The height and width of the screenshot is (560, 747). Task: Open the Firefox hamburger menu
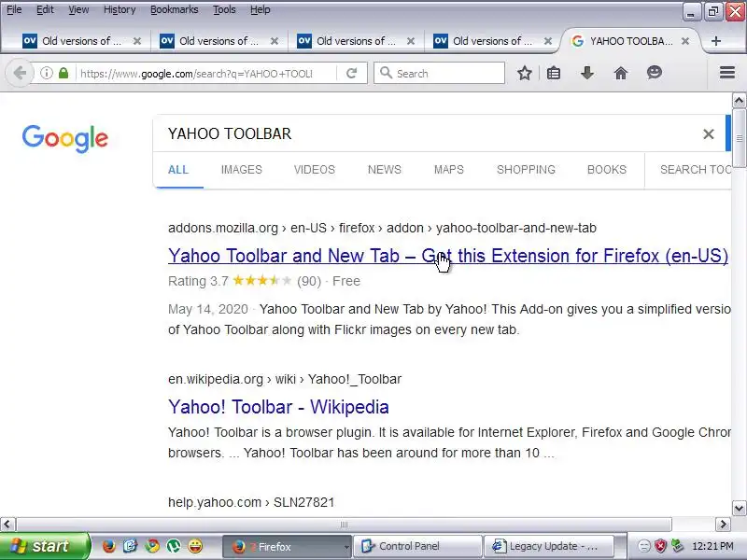pyautogui.click(x=727, y=73)
